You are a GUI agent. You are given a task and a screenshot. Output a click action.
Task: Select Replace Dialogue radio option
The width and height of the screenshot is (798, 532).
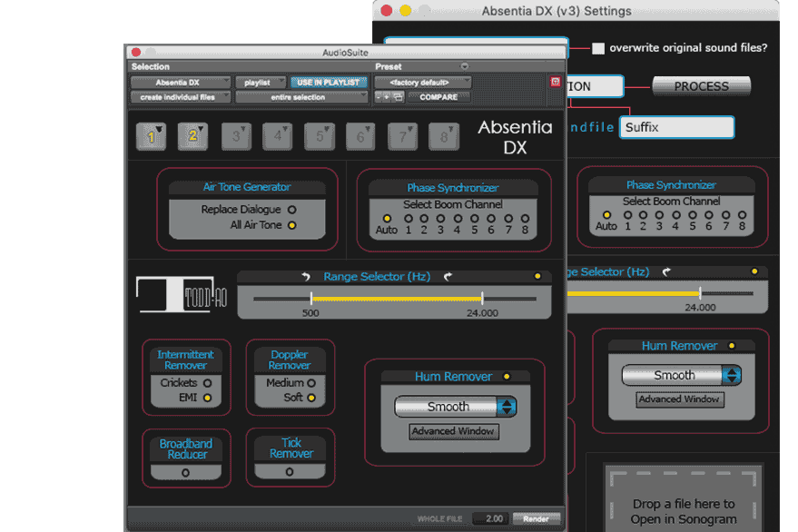click(292, 210)
